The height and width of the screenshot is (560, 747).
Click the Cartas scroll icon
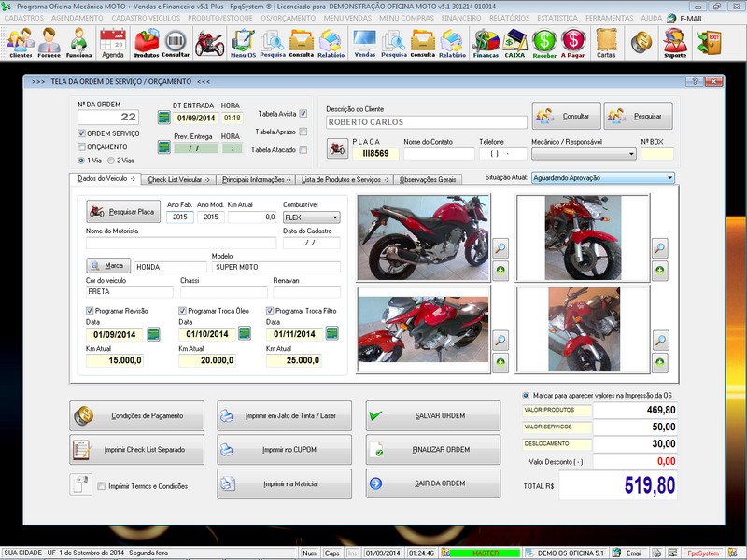pyautogui.click(x=606, y=41)
